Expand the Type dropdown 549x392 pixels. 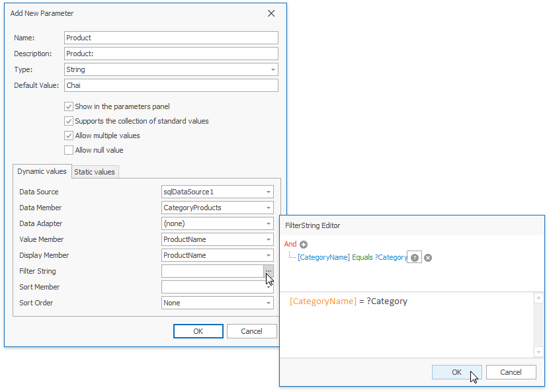(273, 69)
